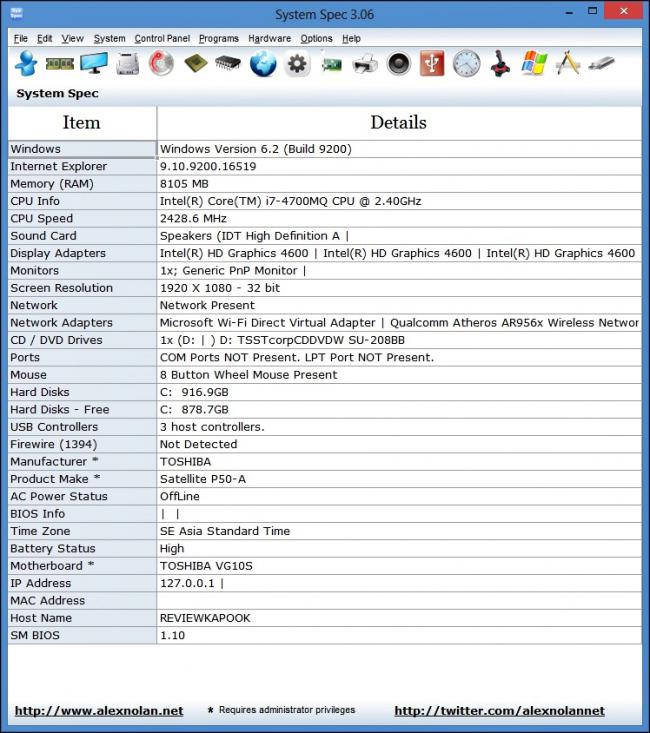Open the Programs menu
This screenshot has width=650, height=733.
(x=219, y=38)
